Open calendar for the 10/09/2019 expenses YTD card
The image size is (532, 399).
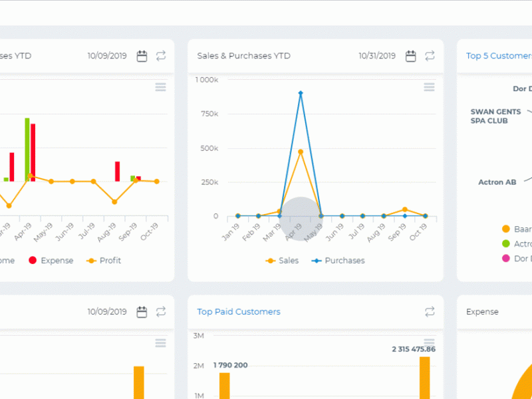(142, 56)
